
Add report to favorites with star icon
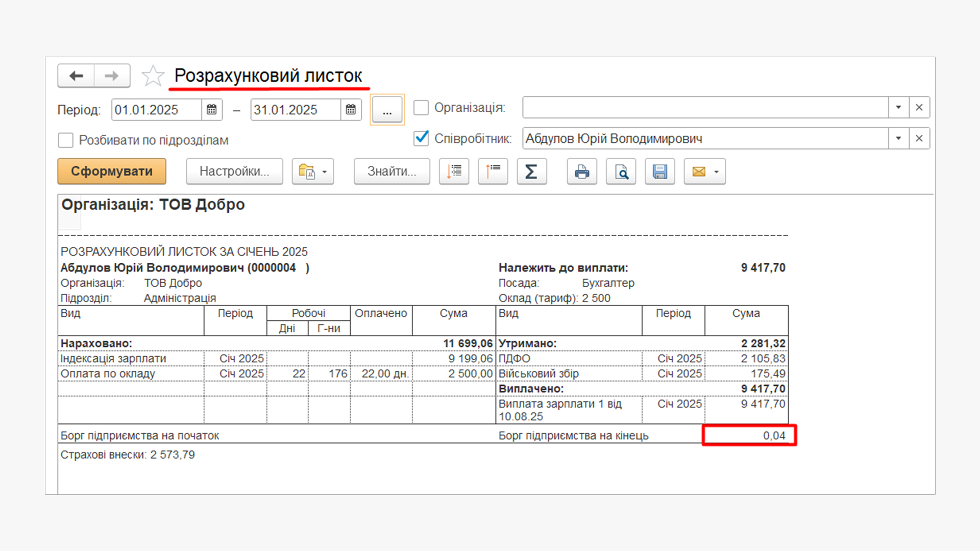click(x=153, y=76)
